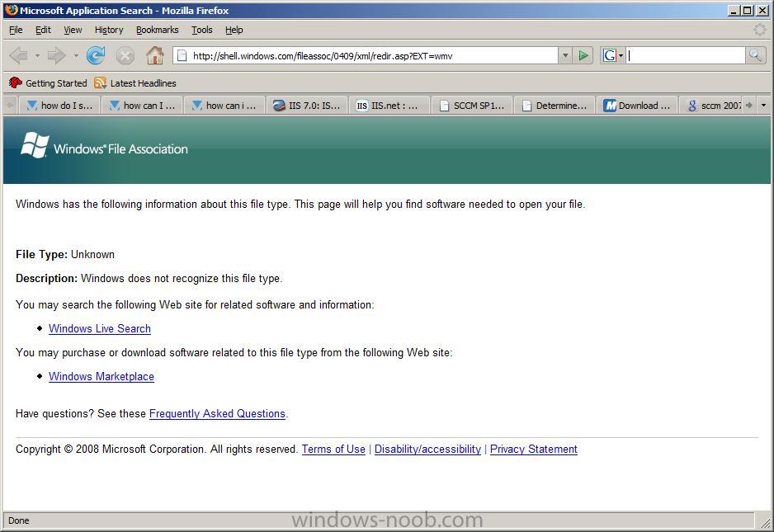Click the Description text line
774x532 pixels.
coord(149,278)
